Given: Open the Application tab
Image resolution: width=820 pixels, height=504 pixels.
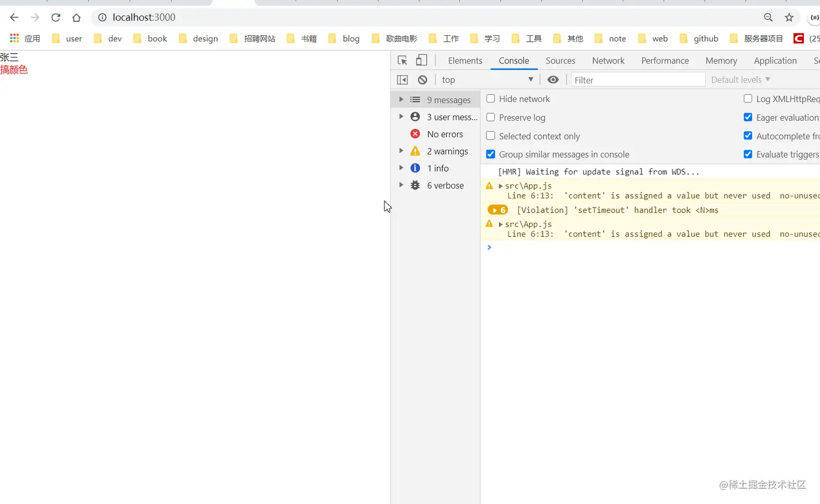Looking at the screenshot, I should 775,61.
